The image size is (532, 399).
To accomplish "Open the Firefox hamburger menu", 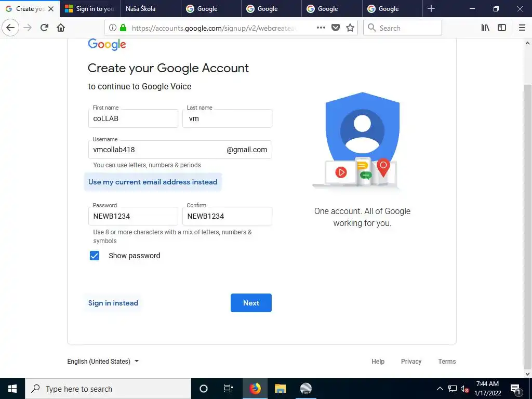I will point(522,28).
